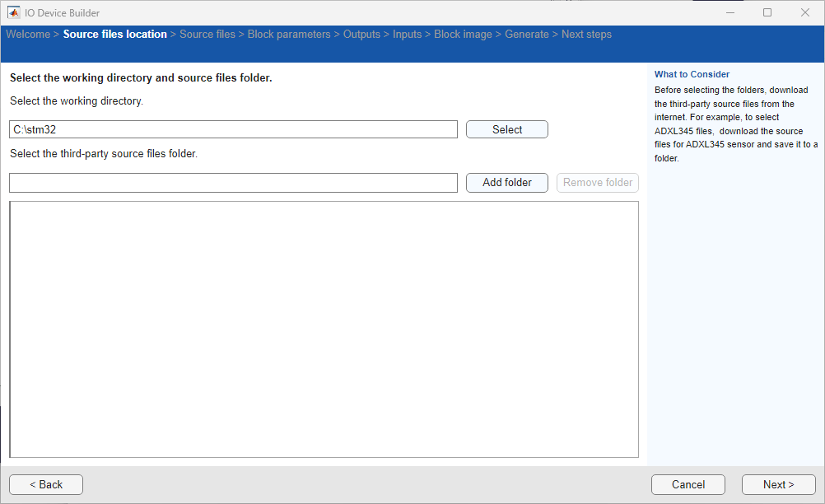Click the Add folder button
The width and height of the screenshot is (825, 504).
(x=506, y=183)
